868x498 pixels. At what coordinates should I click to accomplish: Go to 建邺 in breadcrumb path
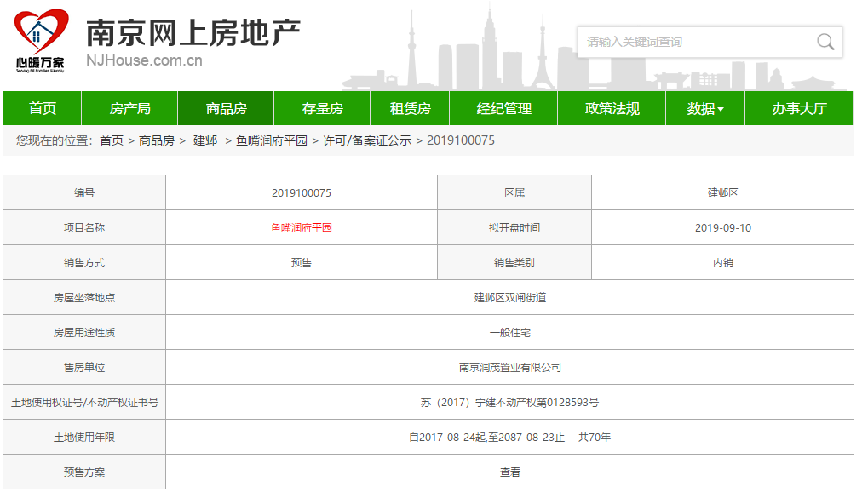click(205, 140)
